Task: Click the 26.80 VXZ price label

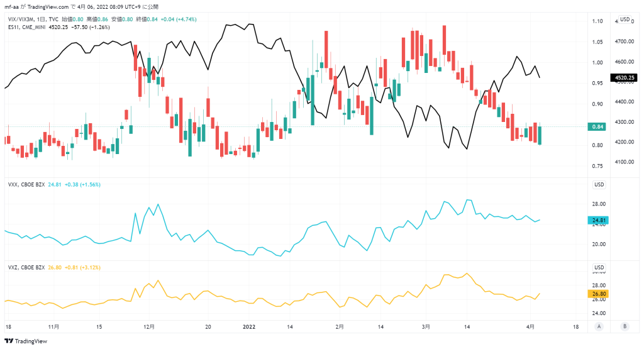Action: pyautogui.click(x=597, y=294)
